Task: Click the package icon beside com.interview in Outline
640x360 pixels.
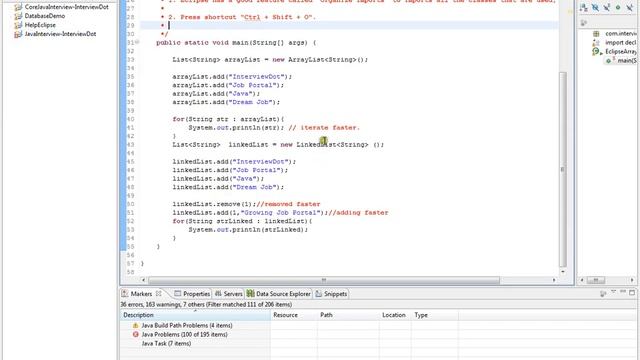Action: click(596, 33)
